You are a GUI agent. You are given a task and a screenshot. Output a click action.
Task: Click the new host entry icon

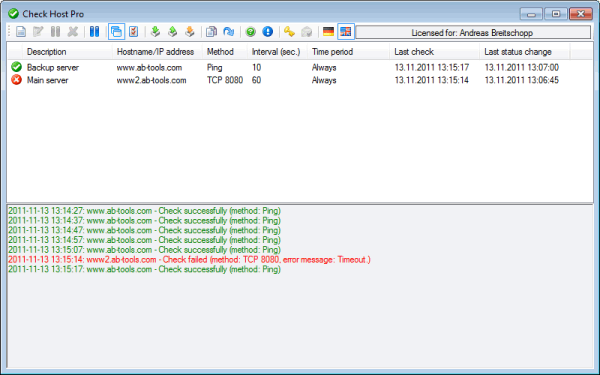(x=21, y=31)
